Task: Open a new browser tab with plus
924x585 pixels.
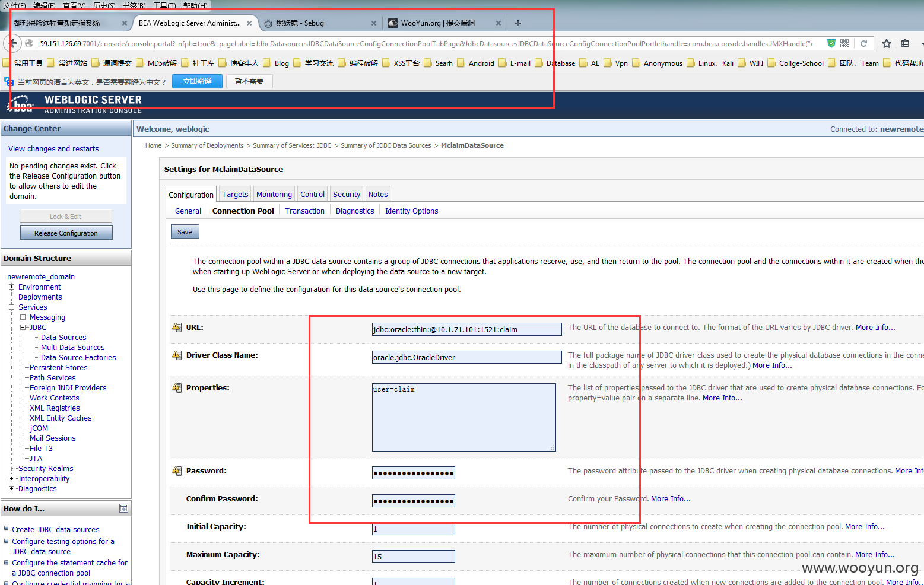Action: [x=518, y=23]
